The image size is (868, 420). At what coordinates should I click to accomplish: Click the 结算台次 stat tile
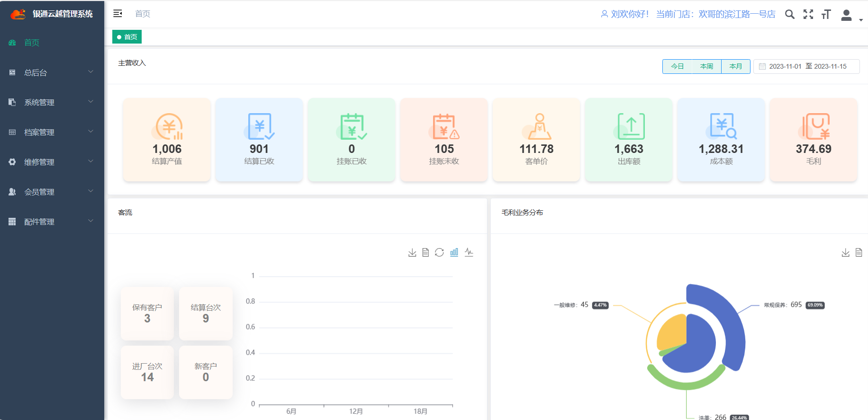point(206,313)
